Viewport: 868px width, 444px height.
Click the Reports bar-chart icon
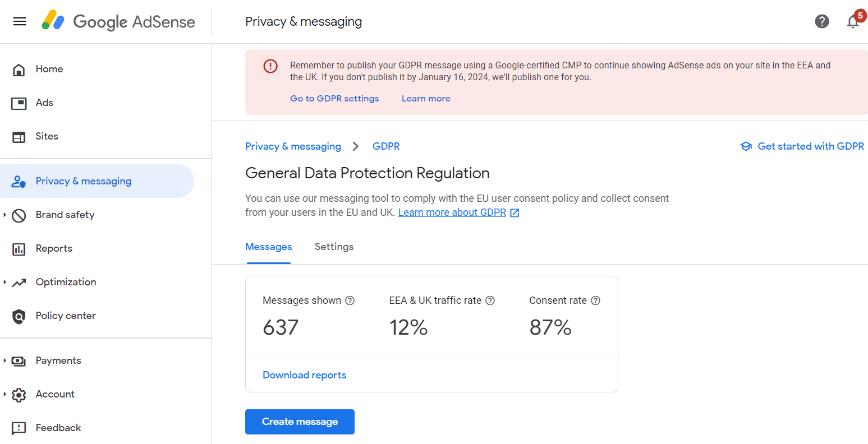point(19,248)
